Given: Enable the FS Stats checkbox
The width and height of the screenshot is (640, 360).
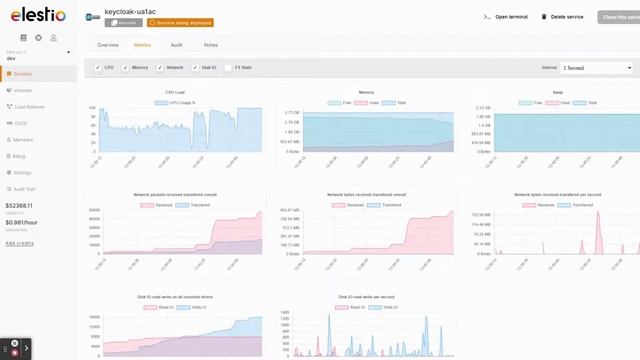Looking at the screenshot, I should coord(228,68).
